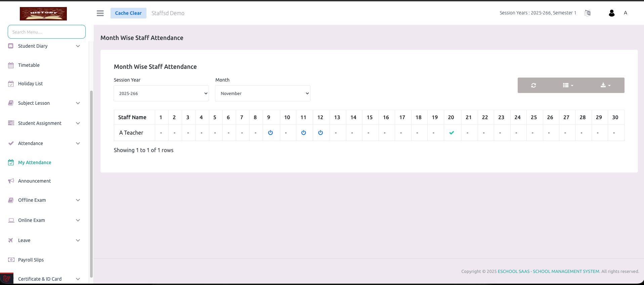This screenshot has width=644, height=285.
Task: Open the columns visibility list dropdown
Action: coord(568,85)
